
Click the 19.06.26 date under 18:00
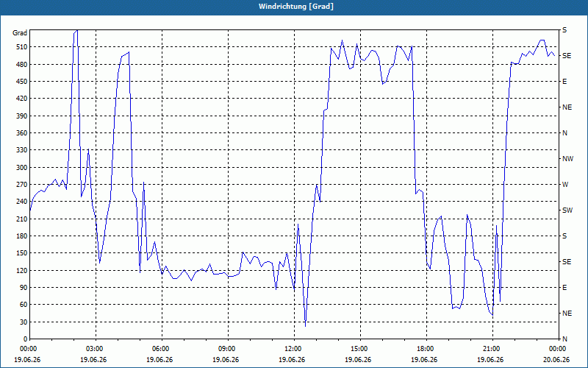click(424, 360)
